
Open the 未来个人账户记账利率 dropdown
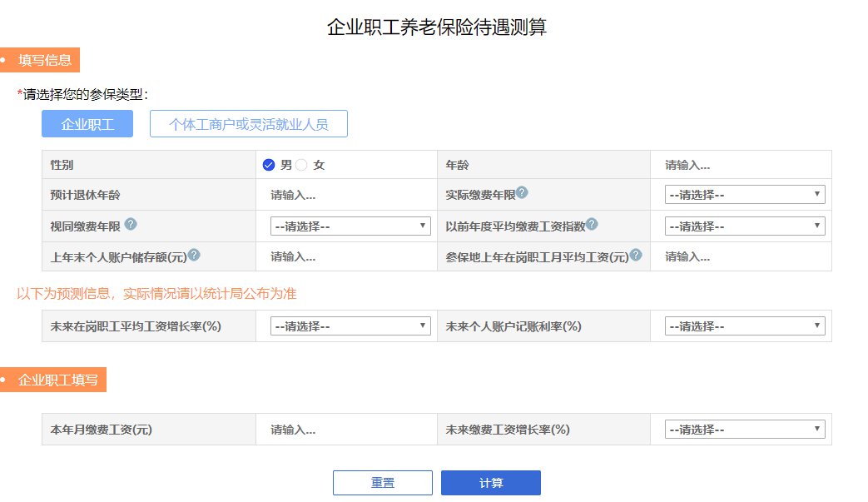[745, 326]
